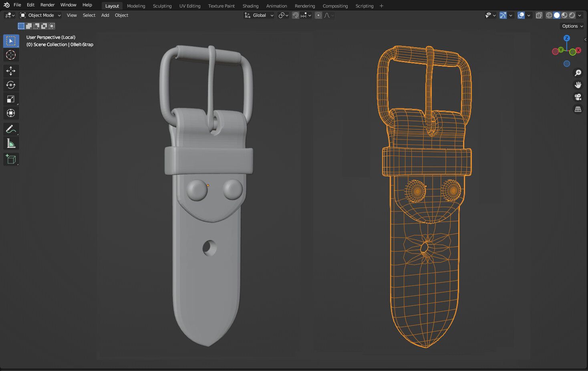Set selection mode to New
588x371 pixels.
click(21, 26)
